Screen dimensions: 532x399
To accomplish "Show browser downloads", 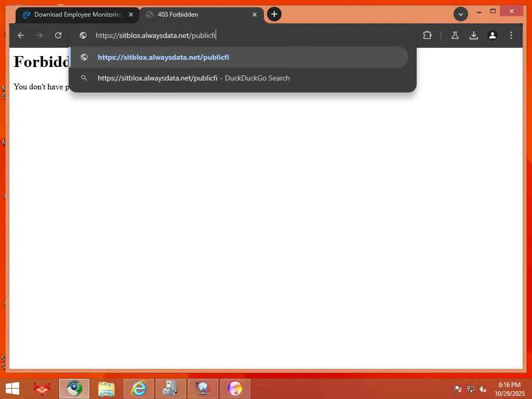I will [474, 35].
